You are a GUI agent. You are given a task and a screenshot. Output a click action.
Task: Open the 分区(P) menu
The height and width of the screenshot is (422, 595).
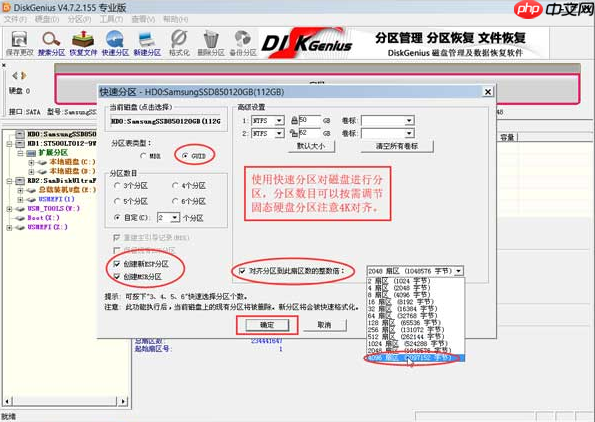[79, 19]
